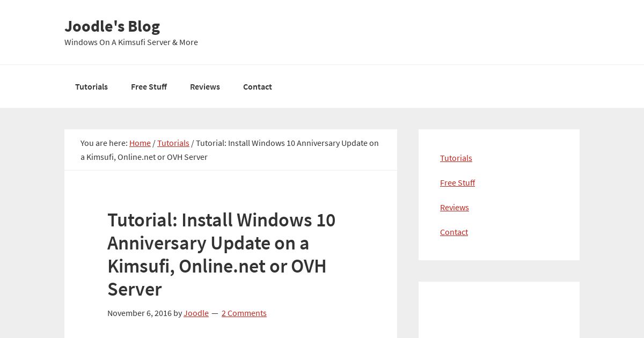The width and height of the screenshot is (644, 338).
Task: Open Free Stuff in the top navigation menu
Action: [149, 86]
